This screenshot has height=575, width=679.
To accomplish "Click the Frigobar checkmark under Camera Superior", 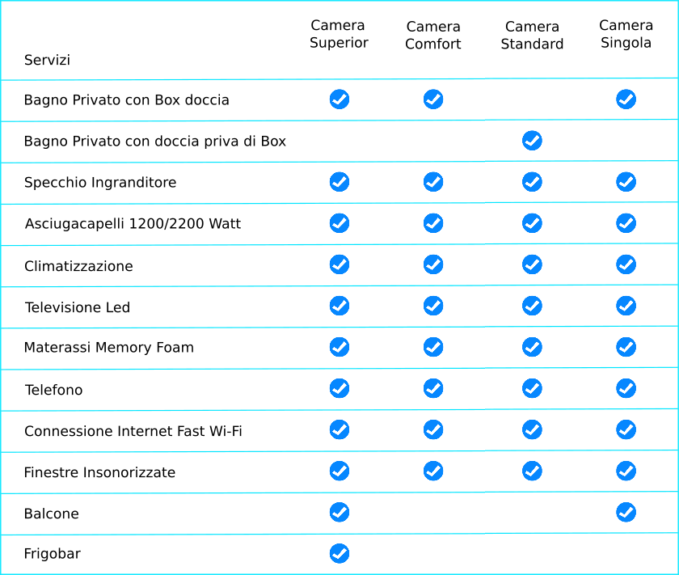I will (x=339, y=553).
